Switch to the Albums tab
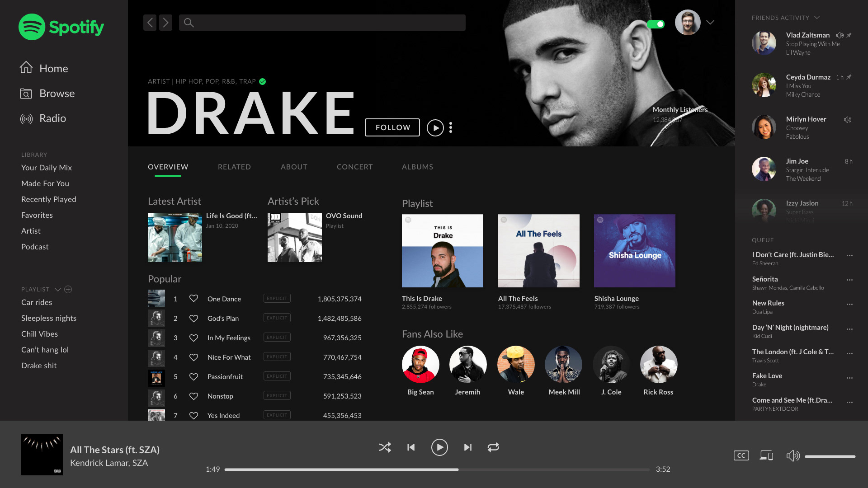 click(x=417, y=167)
